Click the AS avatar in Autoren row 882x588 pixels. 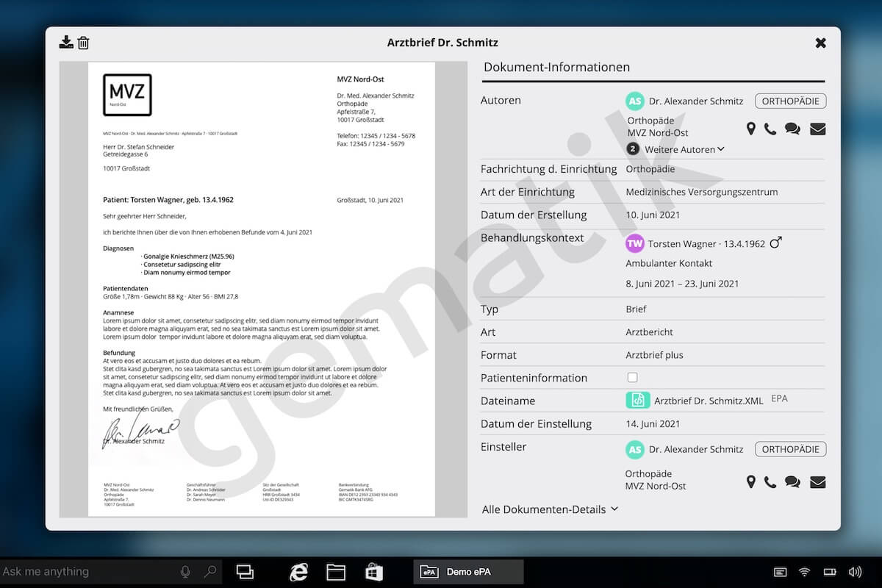pyautogui.click(x=635, y=101)
